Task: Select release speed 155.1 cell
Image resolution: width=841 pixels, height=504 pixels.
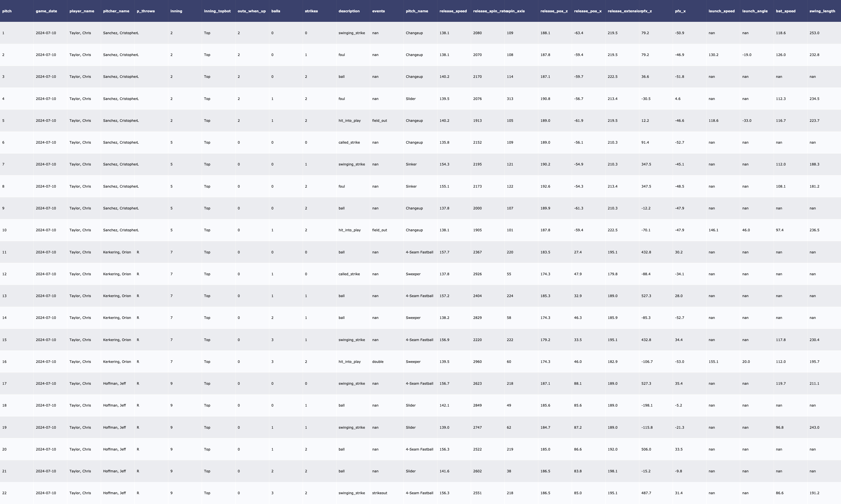Action: [444, 186]
